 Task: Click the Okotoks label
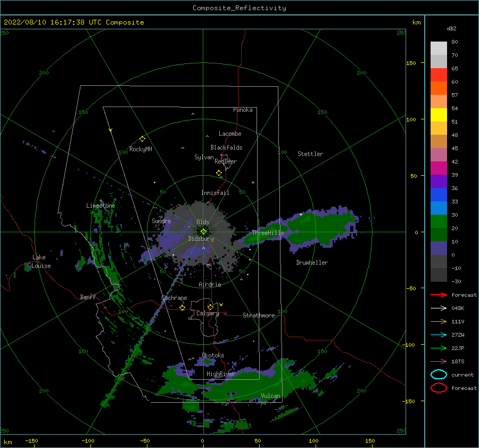(213, 355)
